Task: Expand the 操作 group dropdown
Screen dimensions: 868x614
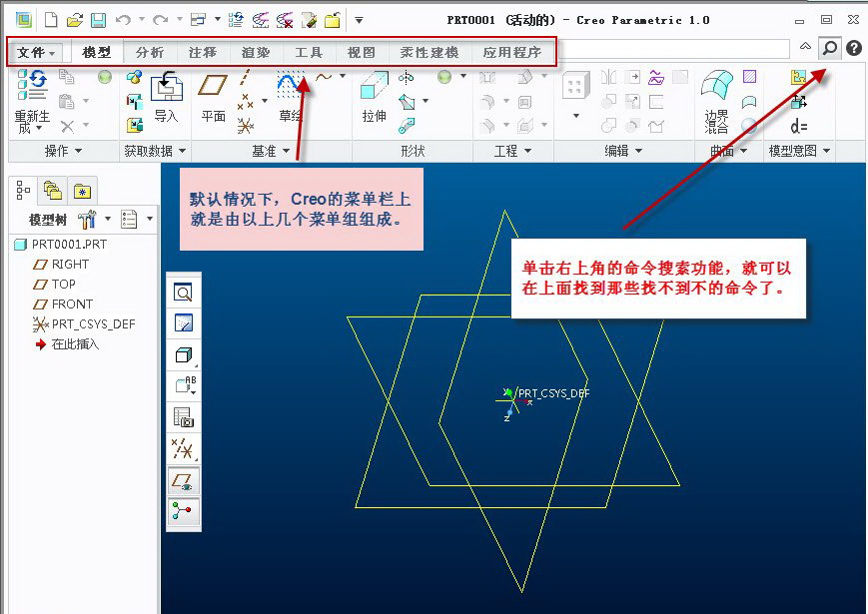Action: [78, 151]
